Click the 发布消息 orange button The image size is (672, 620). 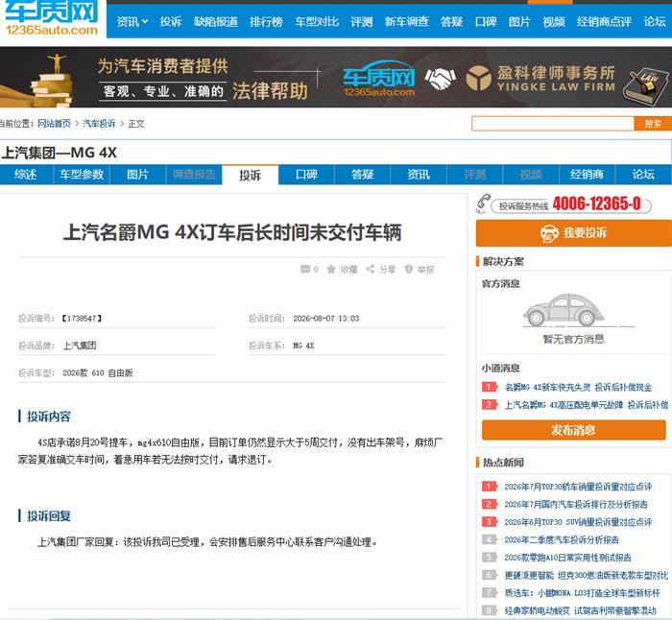[573, 430]
